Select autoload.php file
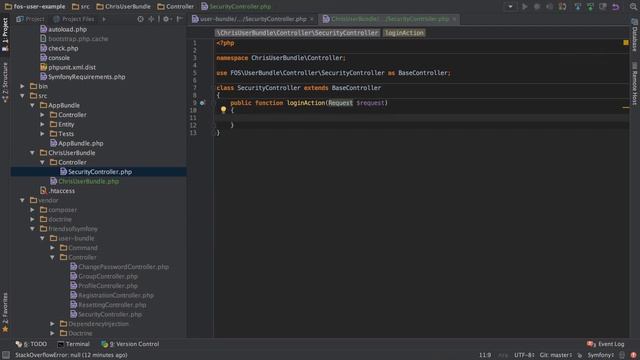 [x=63, y=29]
